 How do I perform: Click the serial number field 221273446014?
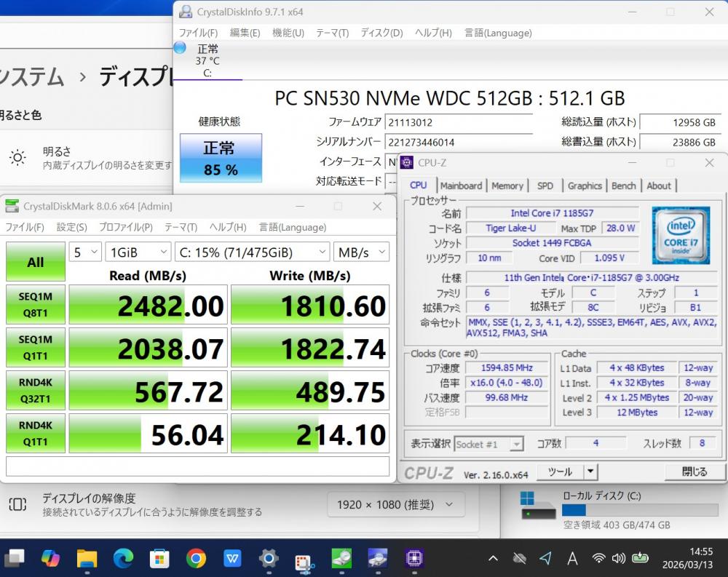(458, 142)
